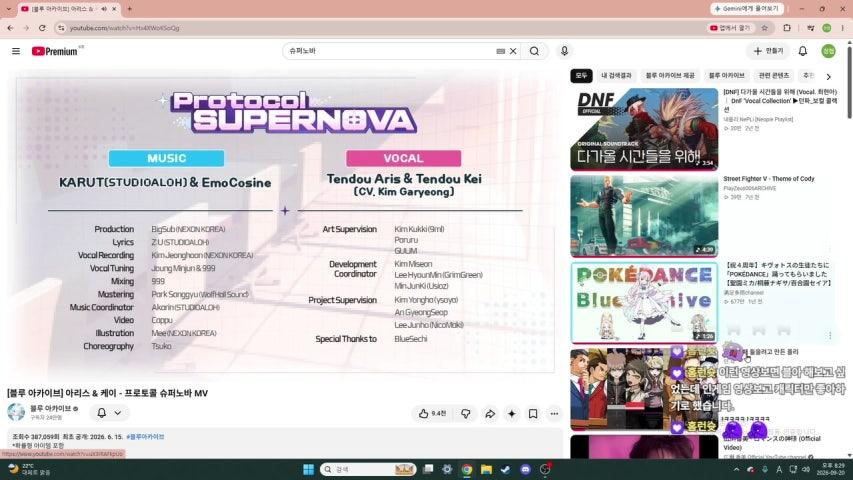Reload the browser page
The width and height of the screenshot is (853, 480).
(42, 28)
